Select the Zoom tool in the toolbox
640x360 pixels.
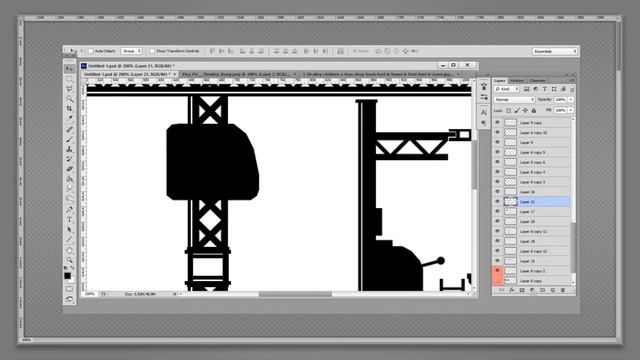pyautogui.click(x=69, y=260)
